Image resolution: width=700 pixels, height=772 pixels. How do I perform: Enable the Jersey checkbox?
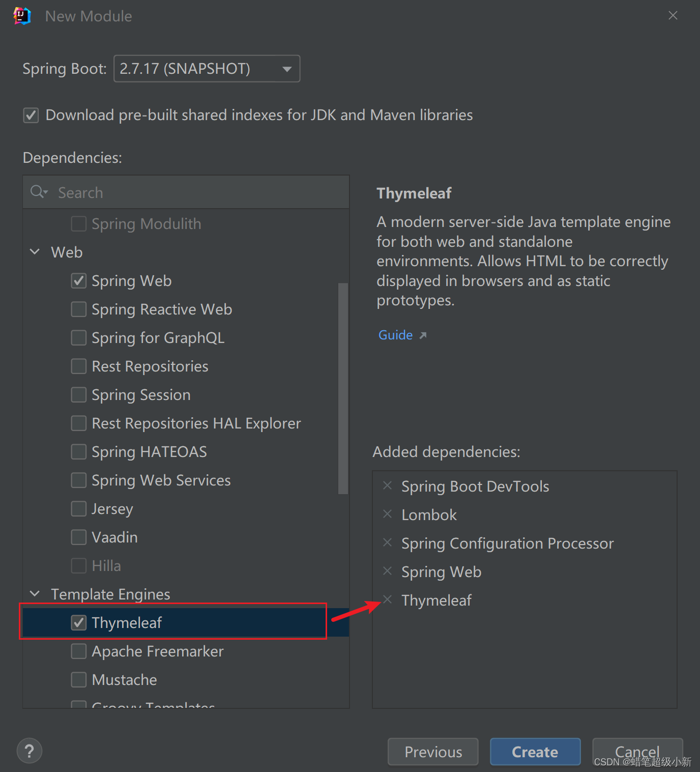79,509
